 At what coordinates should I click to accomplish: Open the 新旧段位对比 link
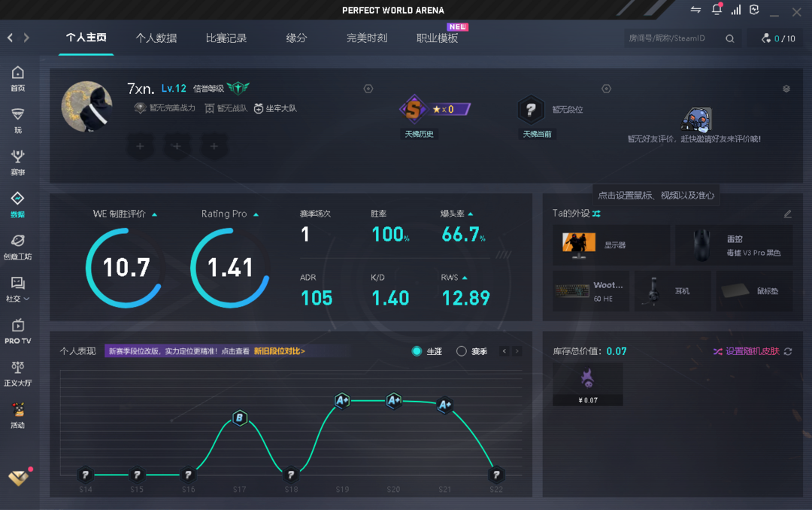point(279,351)
